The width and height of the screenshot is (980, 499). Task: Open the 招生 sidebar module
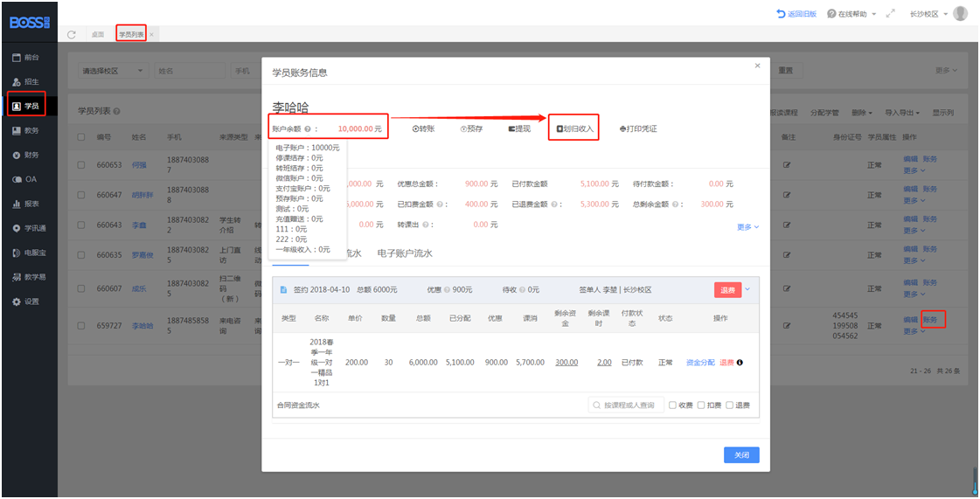[x=26, y=82]
